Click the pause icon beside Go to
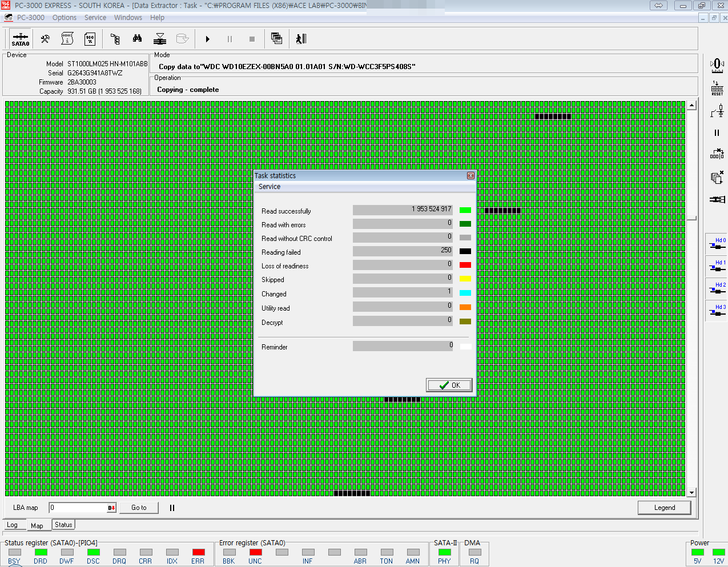Screen dimensions: 728x567 coord(172,508)
